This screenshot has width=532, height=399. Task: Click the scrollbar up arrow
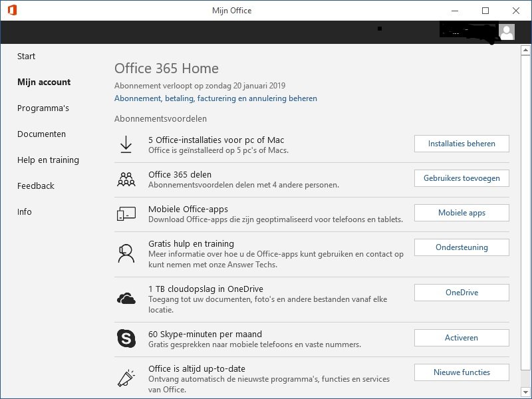525,51
